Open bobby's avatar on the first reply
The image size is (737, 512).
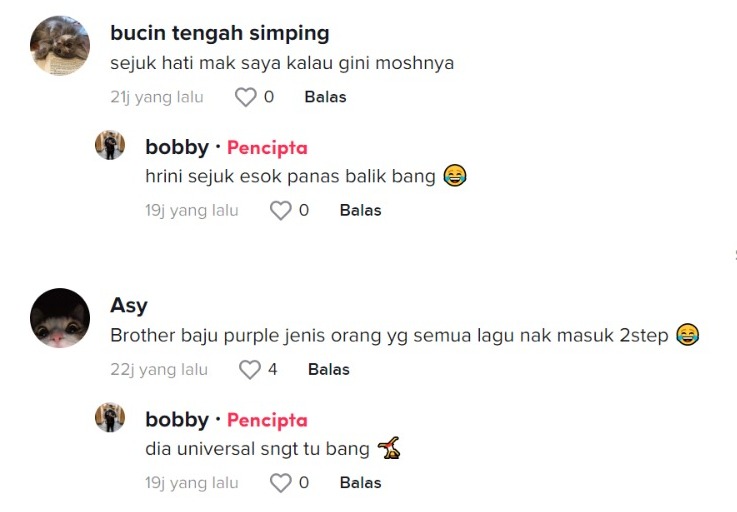pos(110,145)
